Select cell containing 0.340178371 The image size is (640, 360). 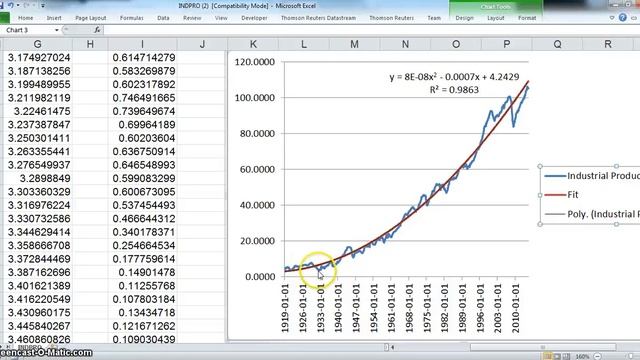pyautogui.click(x=143, y=232)
